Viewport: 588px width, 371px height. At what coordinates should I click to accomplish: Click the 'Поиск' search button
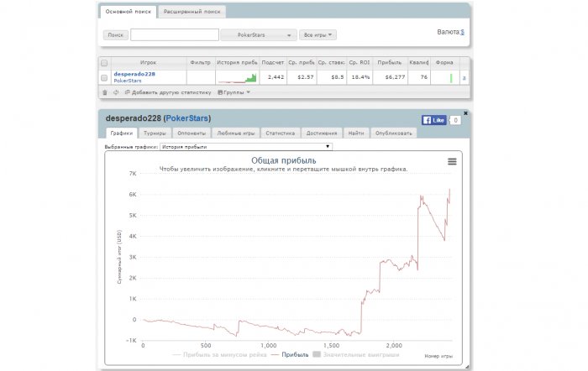coord(116,35)
